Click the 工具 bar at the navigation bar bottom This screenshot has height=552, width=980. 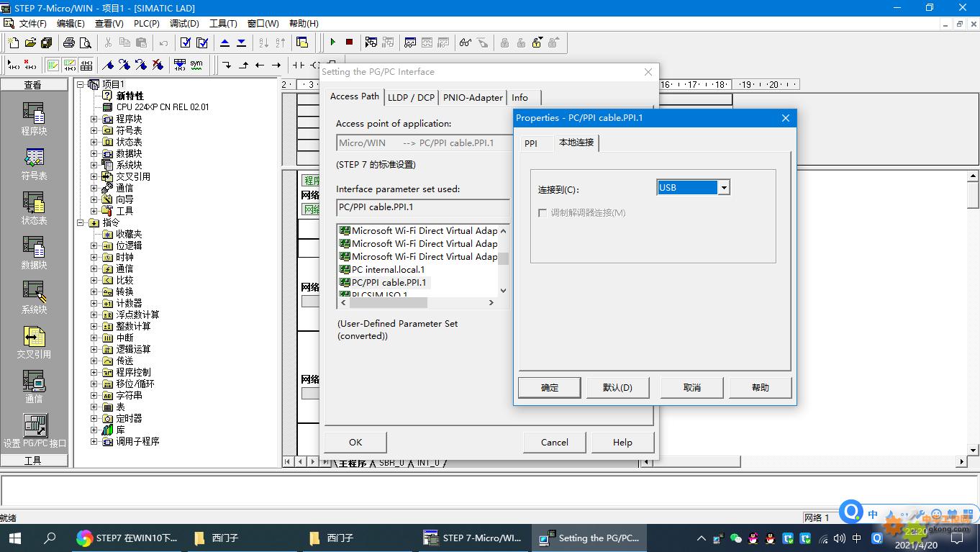34,461
